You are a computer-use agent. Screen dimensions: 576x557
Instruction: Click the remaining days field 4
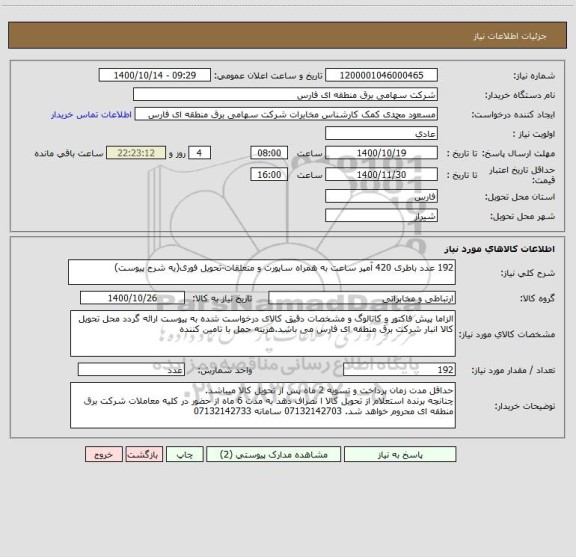tap(199, 153)
